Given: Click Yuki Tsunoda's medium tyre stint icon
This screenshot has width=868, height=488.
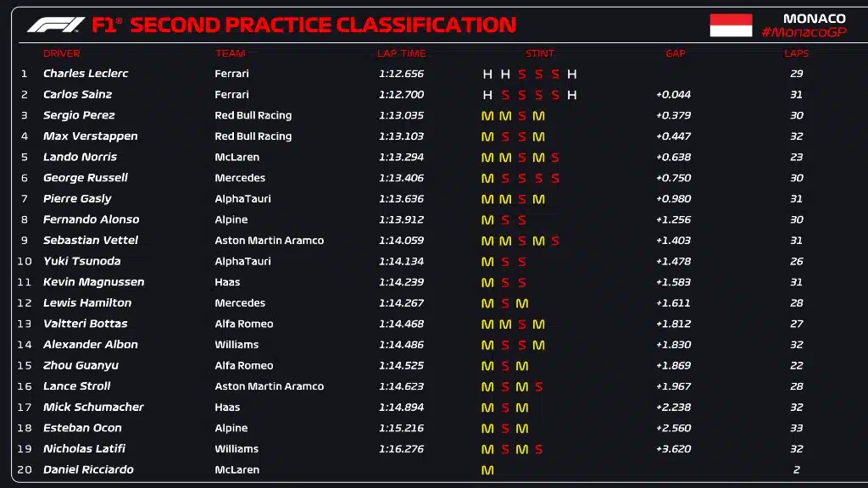Looking at the screenshot, I should (487, 262).
